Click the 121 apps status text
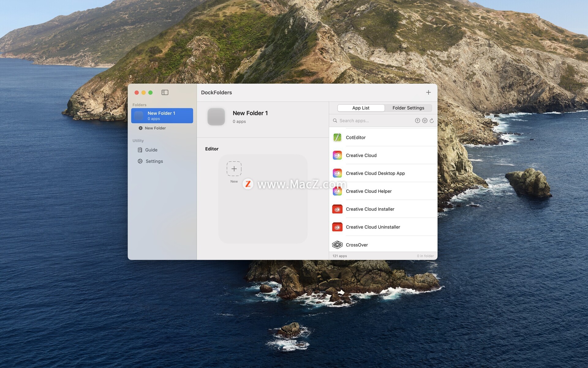Screen dimensions: 588x368 pos(340,256)
